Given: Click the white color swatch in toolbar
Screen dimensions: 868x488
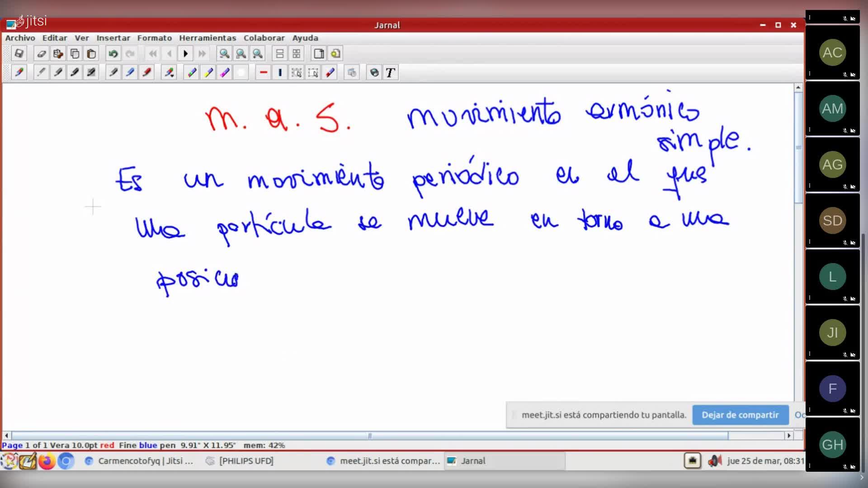Looking at the screenshot, I should [241, 73].
